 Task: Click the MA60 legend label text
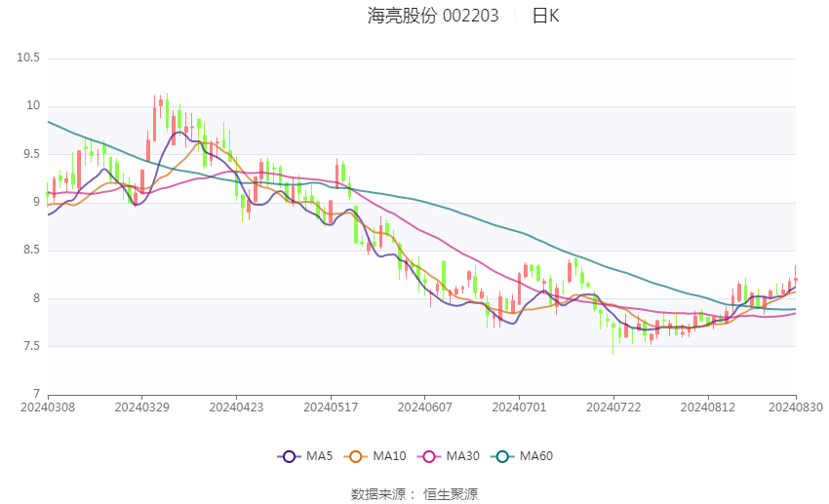coord(536,456)
